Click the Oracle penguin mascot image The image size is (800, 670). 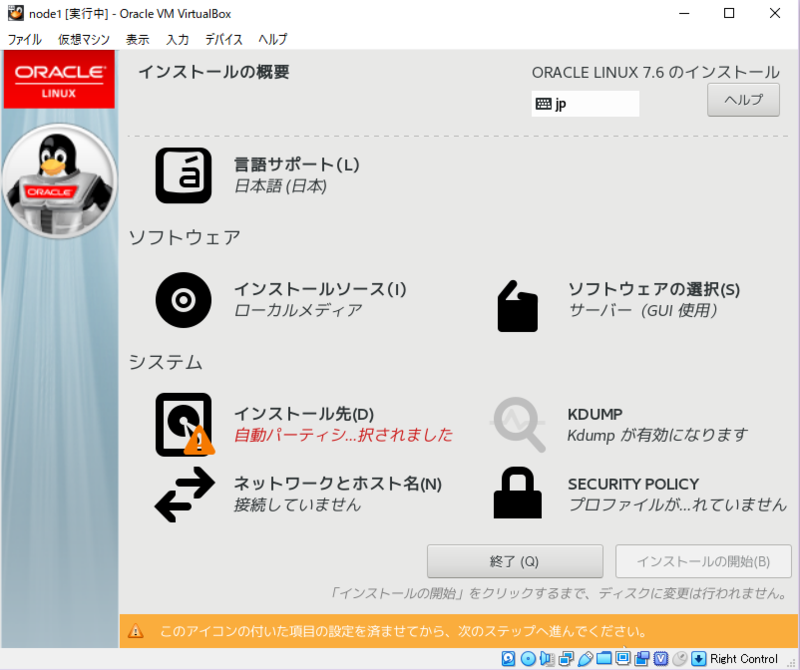(x=60, y=181)
